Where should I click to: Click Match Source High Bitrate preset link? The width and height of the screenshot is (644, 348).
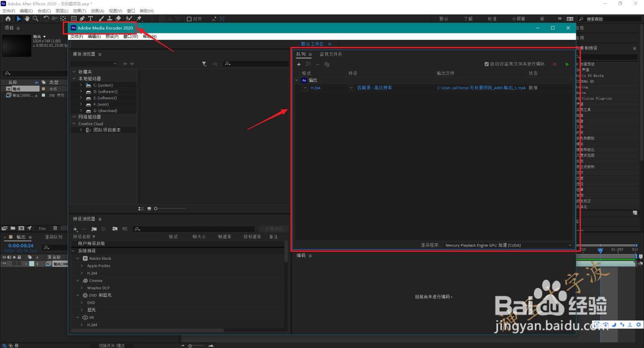(x=375, y=88)
